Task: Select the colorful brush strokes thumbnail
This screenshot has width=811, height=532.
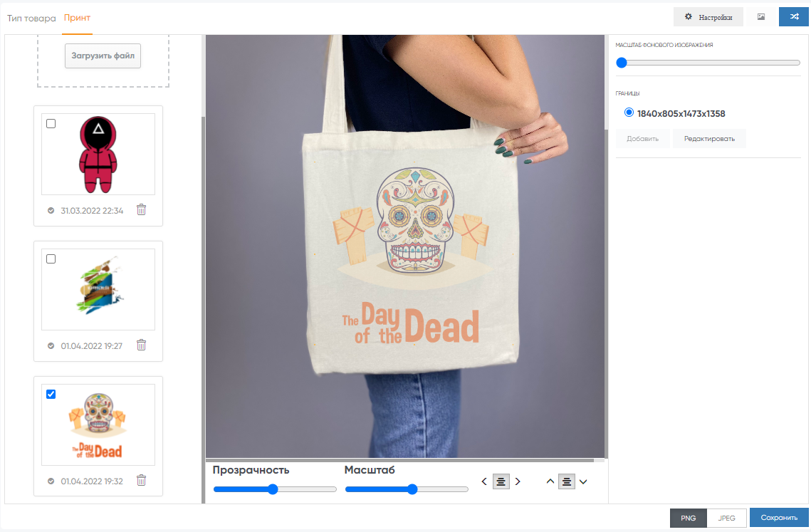Action: (x=98, y=289)
